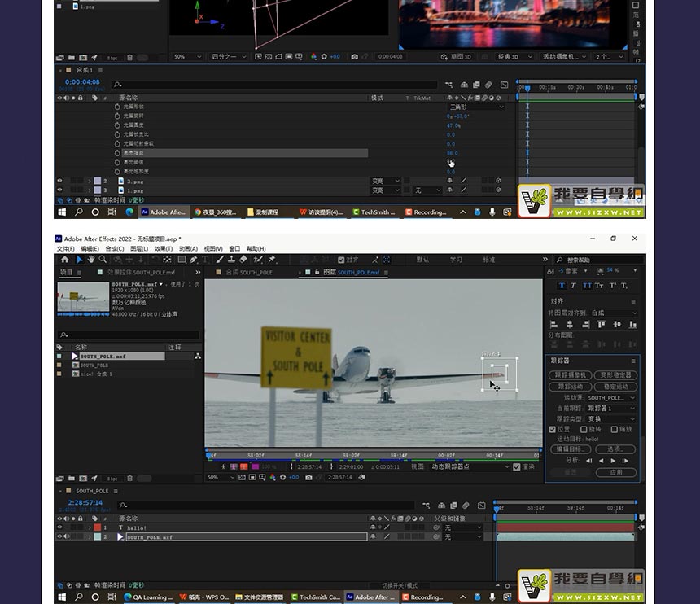700x604 pixels.
Task: Select the Clone Stamp tool
Action: point(231,260)
